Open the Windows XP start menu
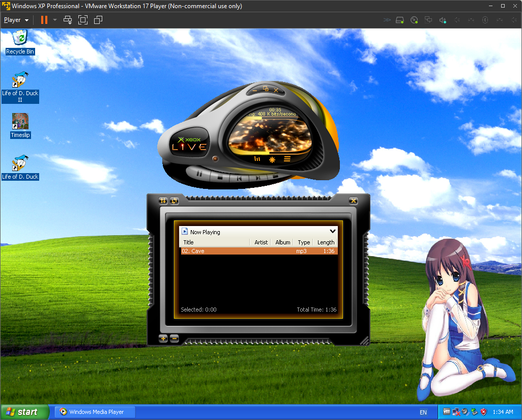This screenshot has width=522, height=420. [25, 412]
